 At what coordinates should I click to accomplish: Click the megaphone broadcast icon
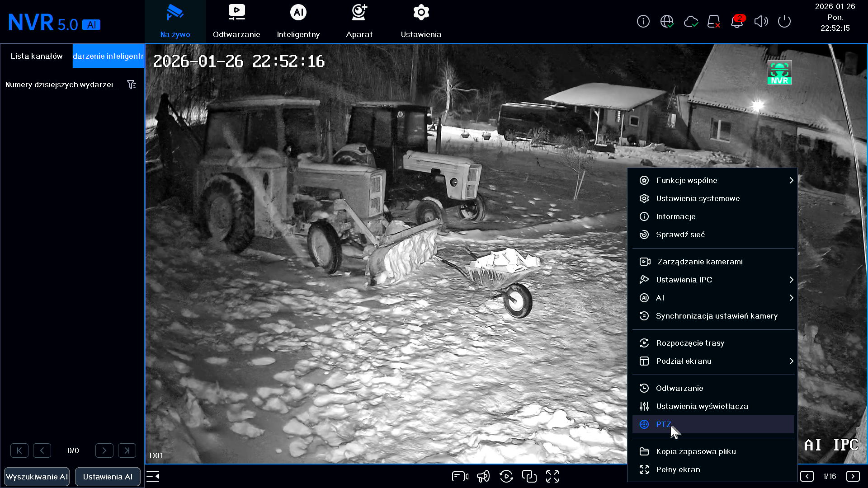483,476
